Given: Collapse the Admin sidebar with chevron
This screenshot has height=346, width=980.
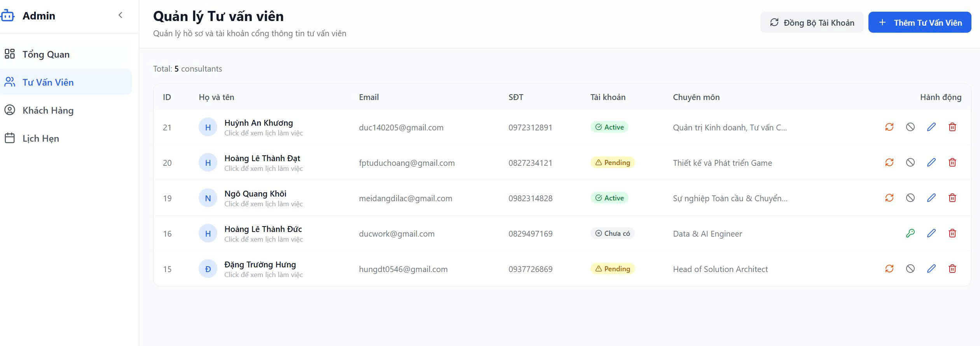Looking at the screenshot, I should (121, 15).
